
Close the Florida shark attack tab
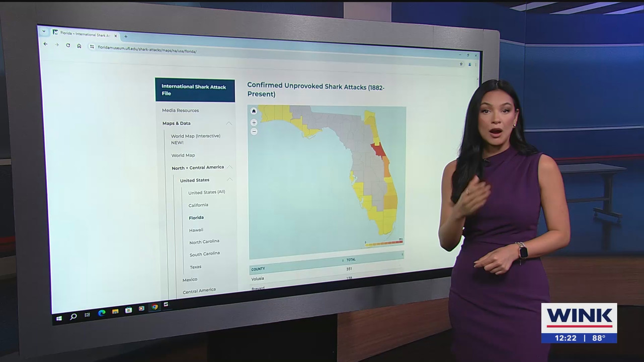115,35
